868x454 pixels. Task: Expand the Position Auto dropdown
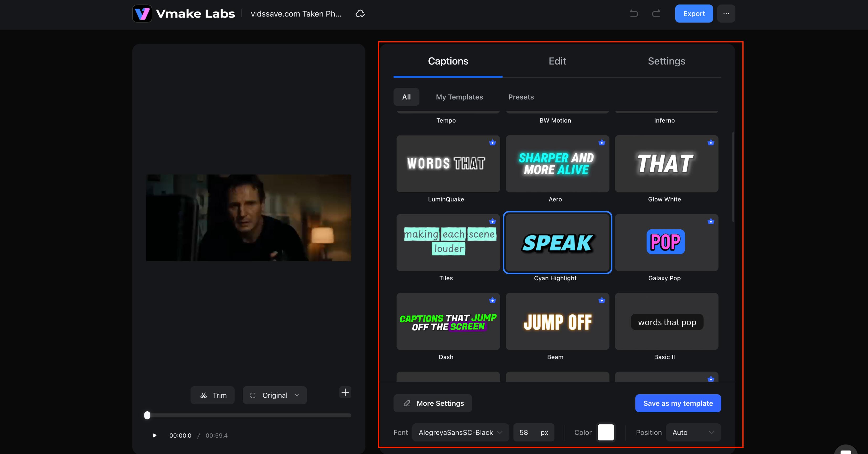(x=693, y=433)
